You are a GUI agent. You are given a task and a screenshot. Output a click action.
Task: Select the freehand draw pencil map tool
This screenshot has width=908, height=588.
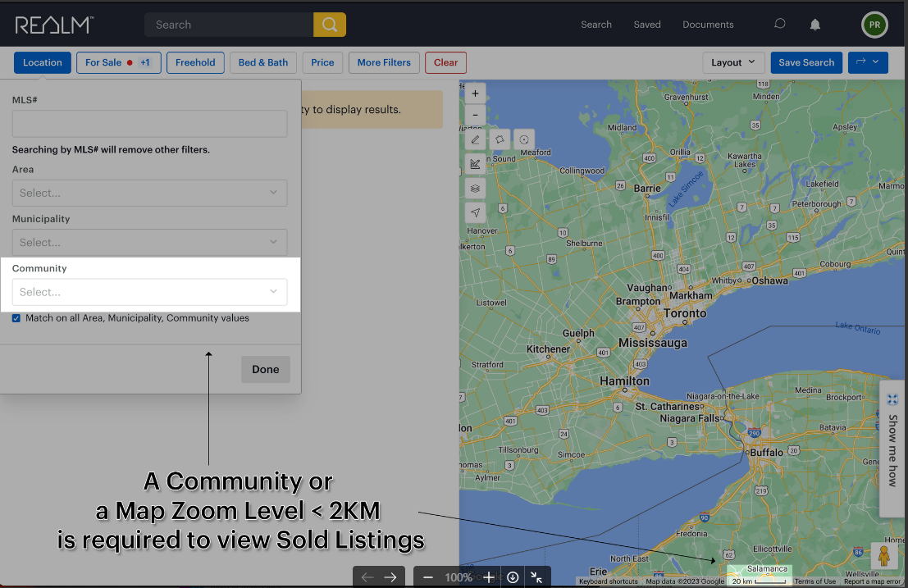coord(475,139)
